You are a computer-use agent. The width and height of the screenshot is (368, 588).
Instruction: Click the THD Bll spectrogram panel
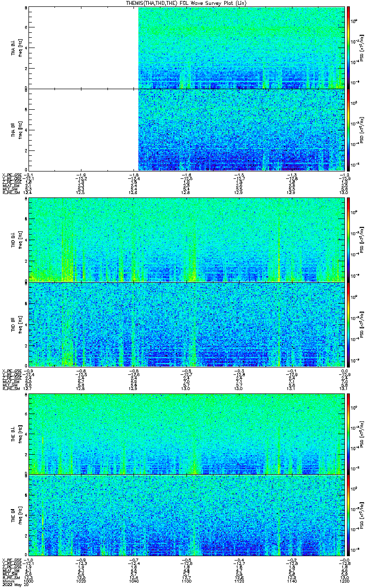pyautogui.click(x=186, y=324)
